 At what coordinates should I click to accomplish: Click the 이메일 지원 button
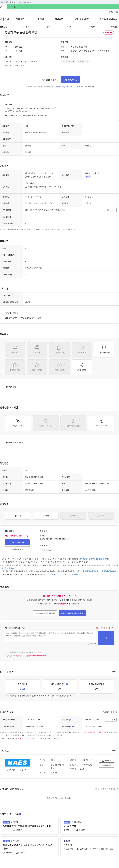point(17,549)
